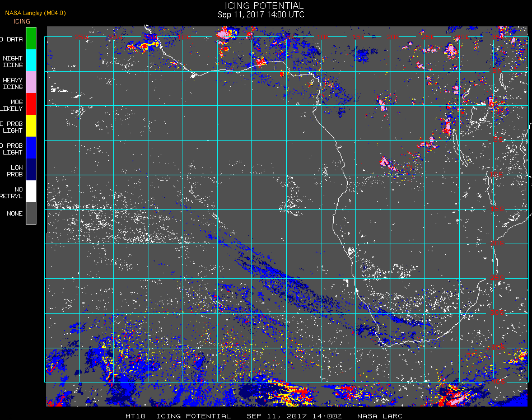Image resolution: width=532 pixels, height=420 pixels.
Task: Click the '20E' longitude label
Action: [x=393, y=37]
